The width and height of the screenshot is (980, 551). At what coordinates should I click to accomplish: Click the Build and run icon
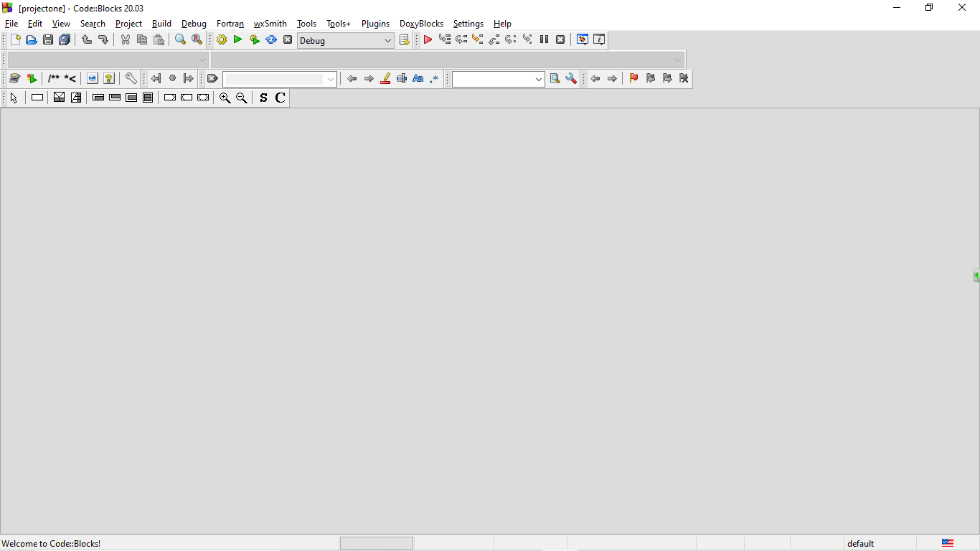[x=255, y=40]
